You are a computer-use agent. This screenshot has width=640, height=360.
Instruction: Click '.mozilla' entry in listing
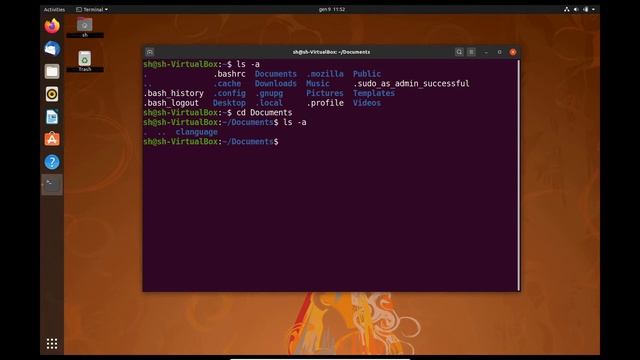click(325, 74)
